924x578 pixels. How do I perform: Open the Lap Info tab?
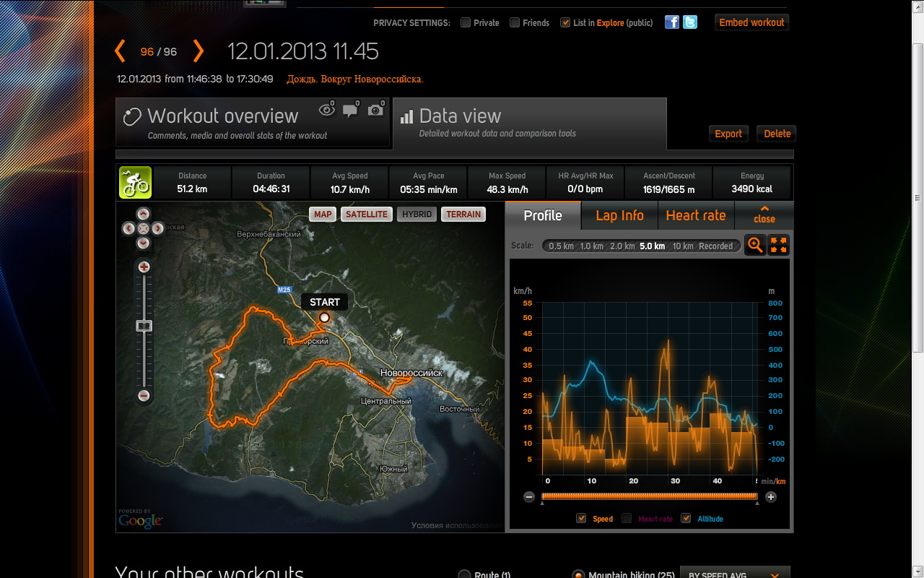pos(619,215)
